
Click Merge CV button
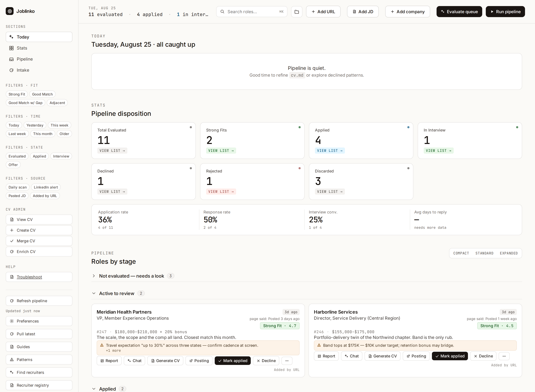tap(39, 241)
